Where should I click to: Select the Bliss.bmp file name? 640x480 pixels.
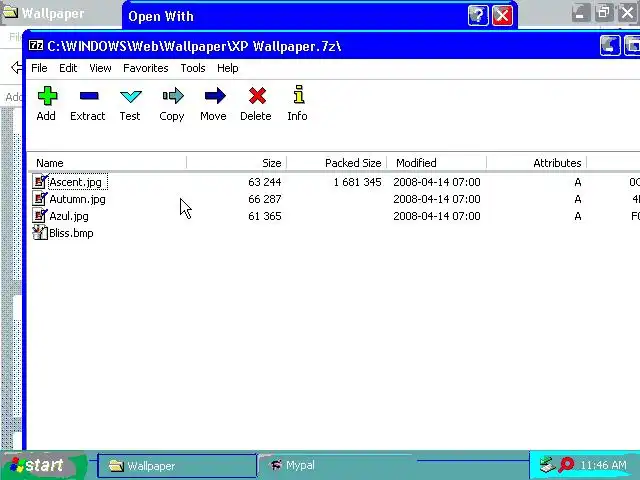pos(71,233)
